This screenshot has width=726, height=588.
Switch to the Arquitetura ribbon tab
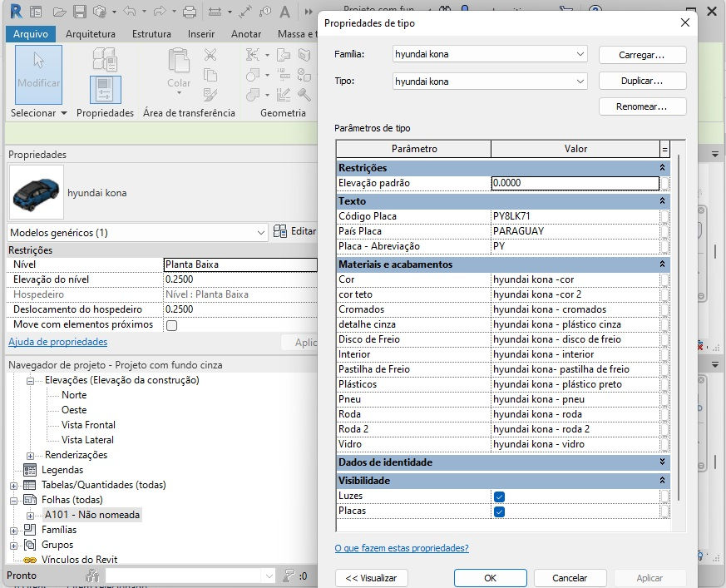click(x=91, y=34)
